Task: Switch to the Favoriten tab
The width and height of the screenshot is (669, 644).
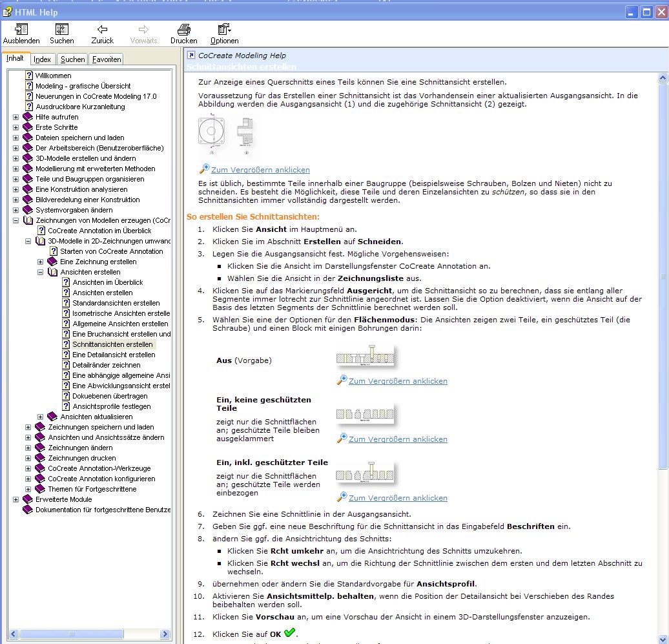Action: pyautogui.click(x=107, y=59)
